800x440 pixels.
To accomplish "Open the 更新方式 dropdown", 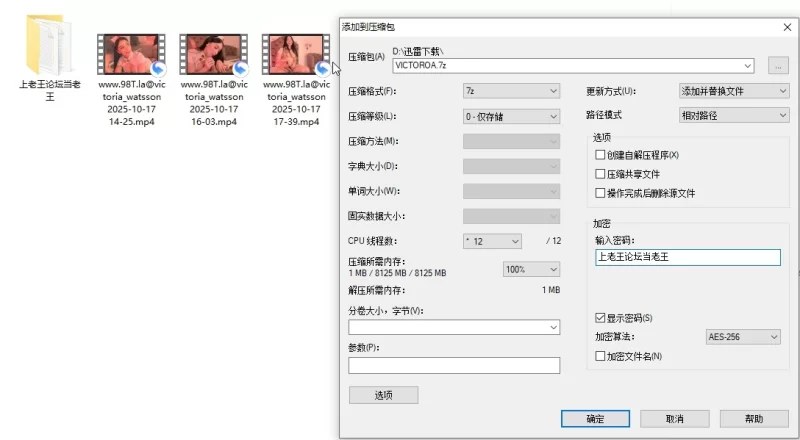I will tap(733, 91).
